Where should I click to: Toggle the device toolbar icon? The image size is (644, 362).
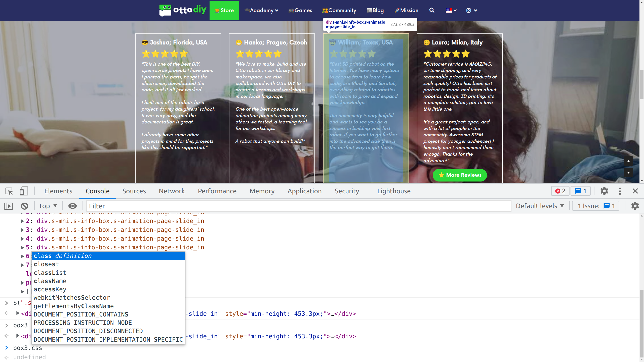24,191
